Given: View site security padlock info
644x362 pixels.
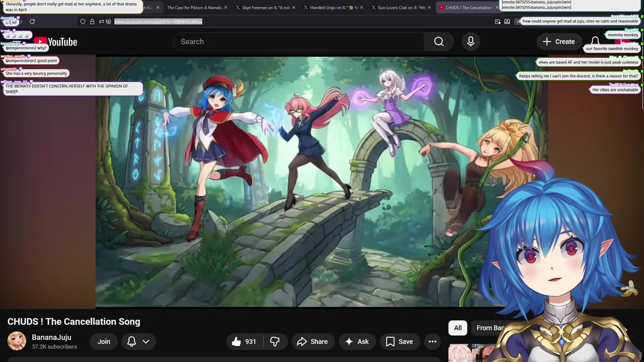Looking at the screenshot, I should [x=92, y=22].
